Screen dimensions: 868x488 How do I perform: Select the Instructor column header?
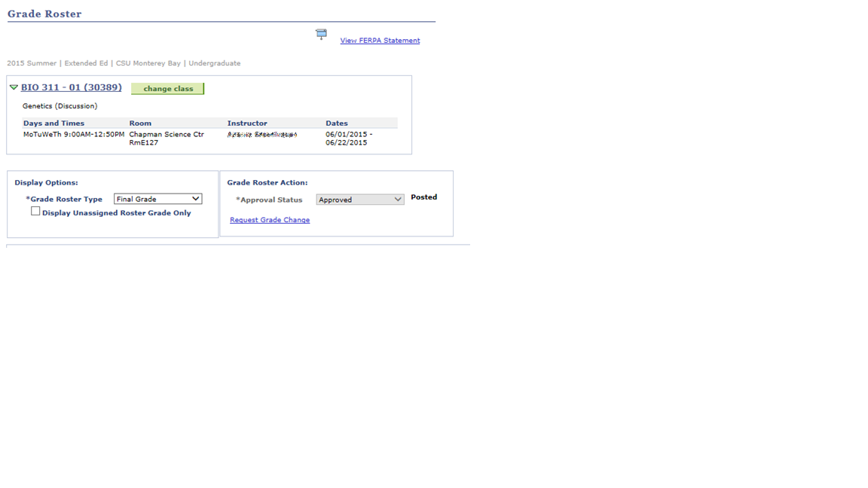point(247,123)
